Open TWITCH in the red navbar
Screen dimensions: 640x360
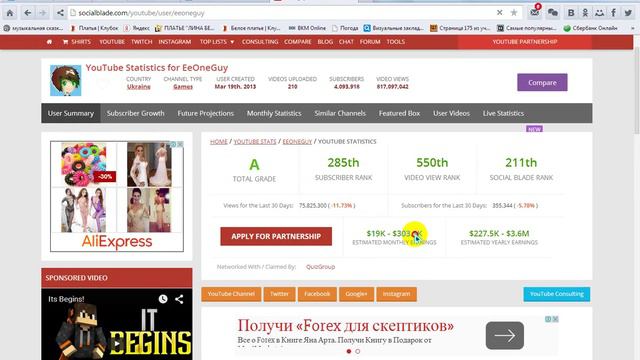tap(142, 42)
